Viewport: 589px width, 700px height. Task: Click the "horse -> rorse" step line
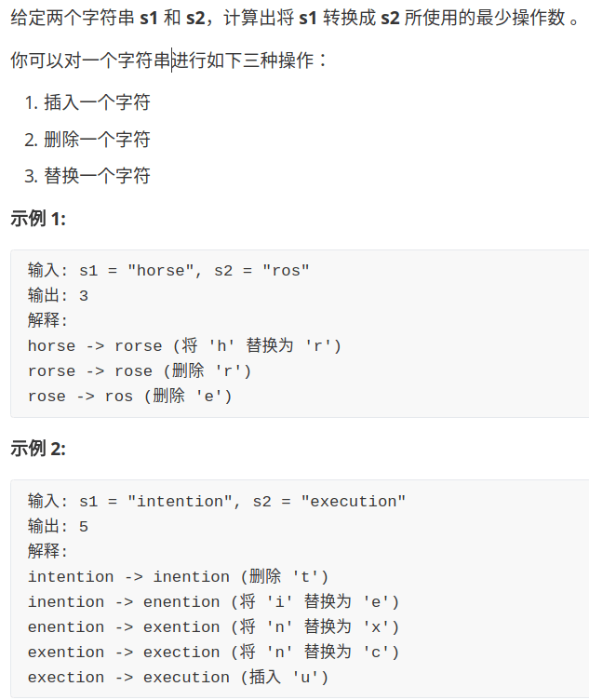coord(185,346)
